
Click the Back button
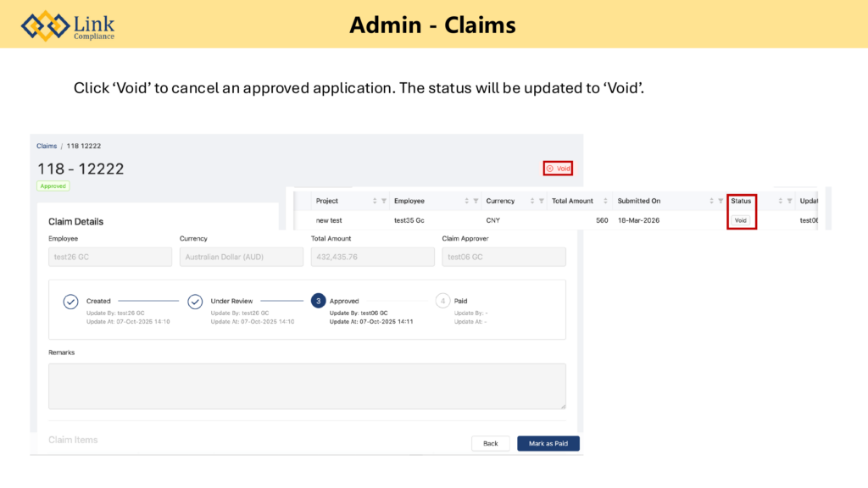tap(490, 443)
